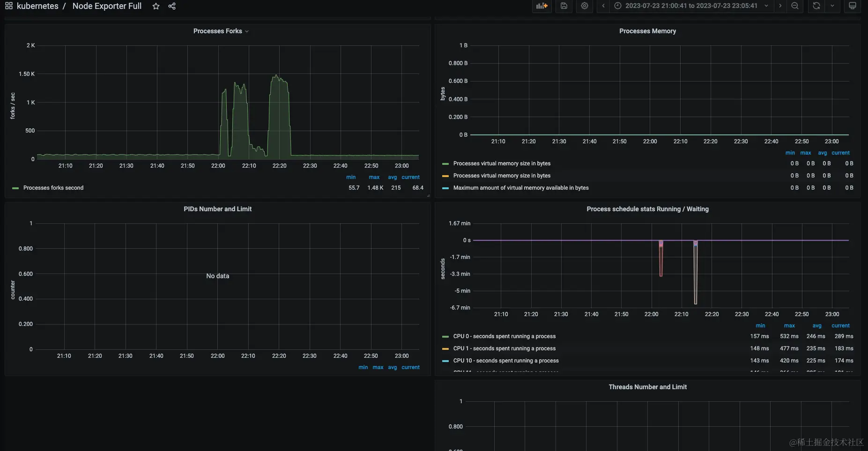This screenshot has height=451, width=868.
Task: Click the 183 ms current value for CPU 1
Action: pos(844,348)
